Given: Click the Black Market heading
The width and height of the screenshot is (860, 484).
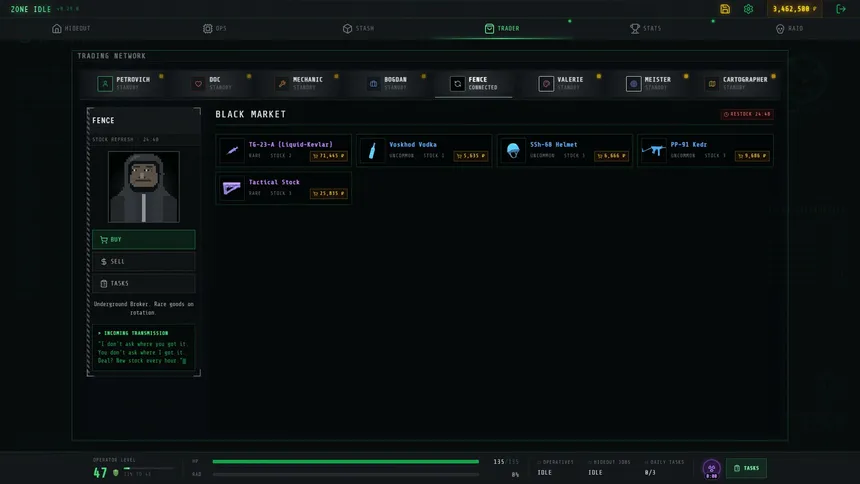Looking at the screenshot, I should click(251, 114).
